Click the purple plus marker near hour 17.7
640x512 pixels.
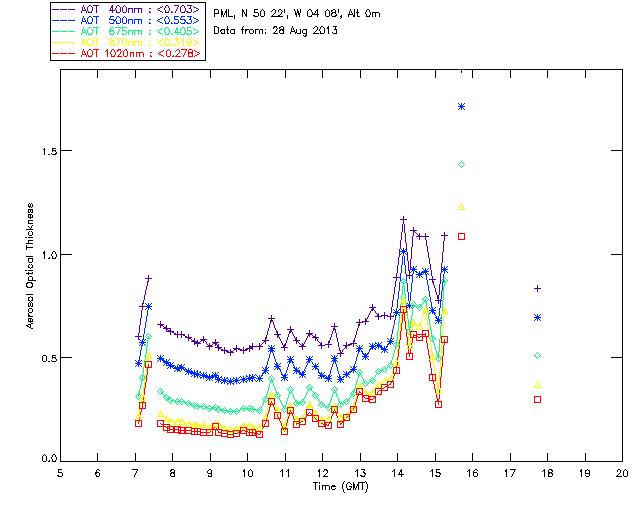pos(538,289)
